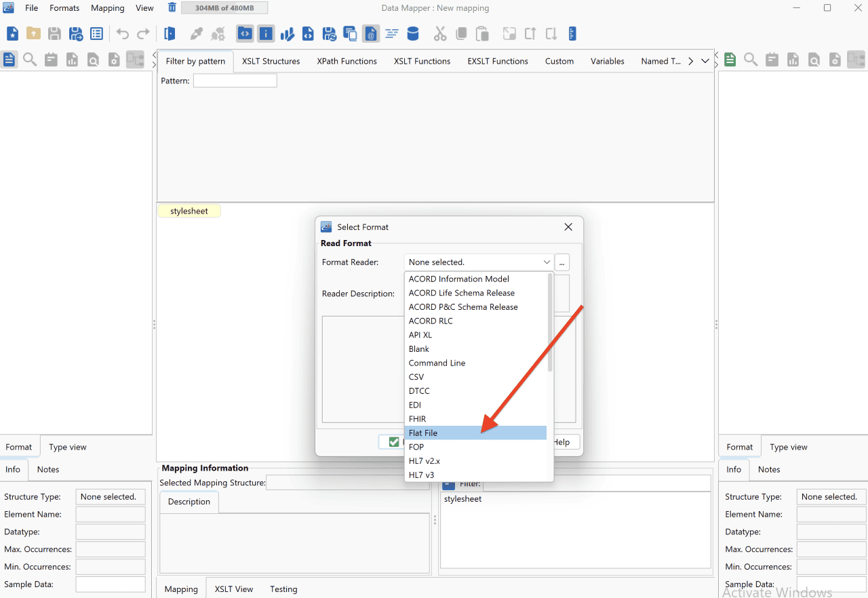Move to next function tabs with the right chevron

[690, 61]
